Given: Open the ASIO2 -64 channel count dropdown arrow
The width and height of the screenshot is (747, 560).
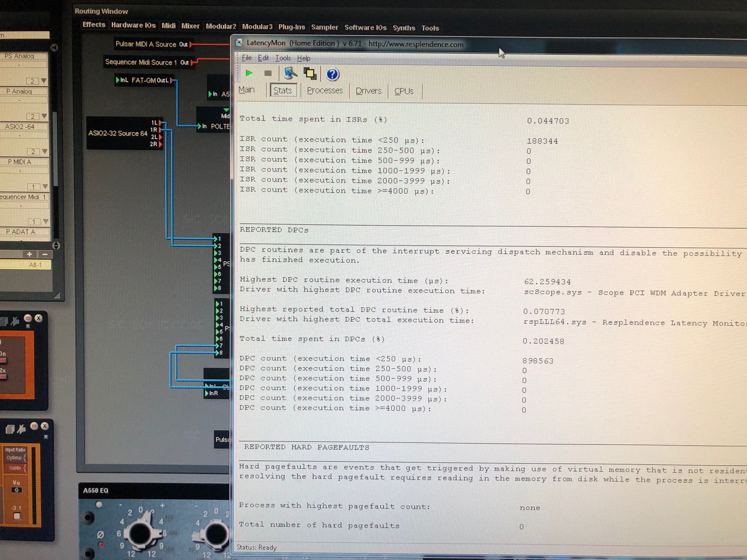Looking at the screenshot, I should tap(44, 151).
